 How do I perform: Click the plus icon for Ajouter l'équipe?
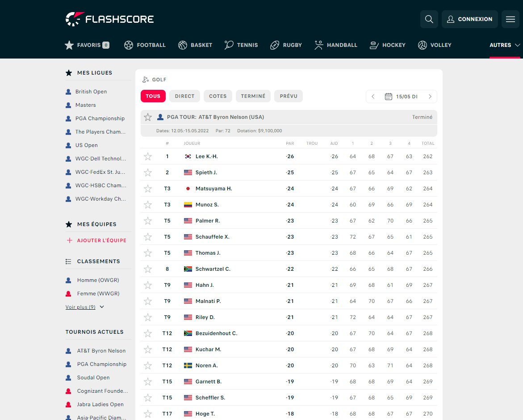click(69, 240)
